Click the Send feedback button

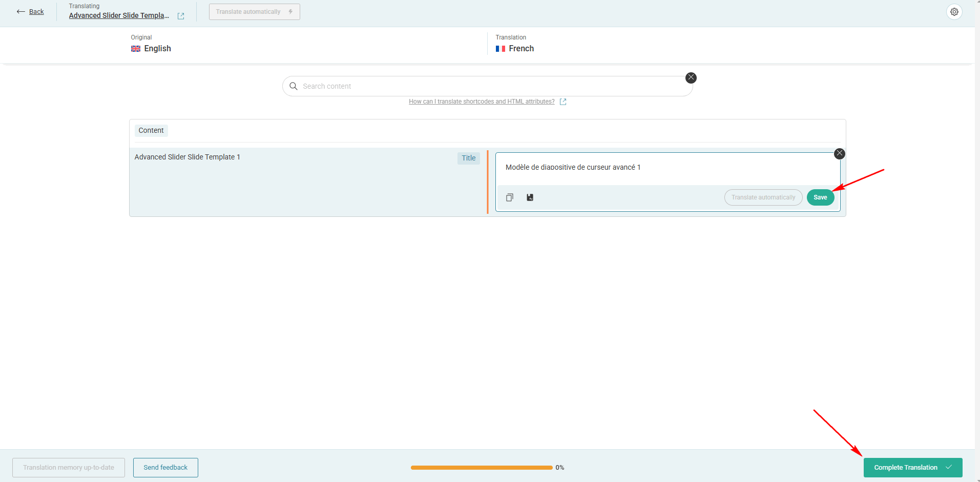coord(165,468)
